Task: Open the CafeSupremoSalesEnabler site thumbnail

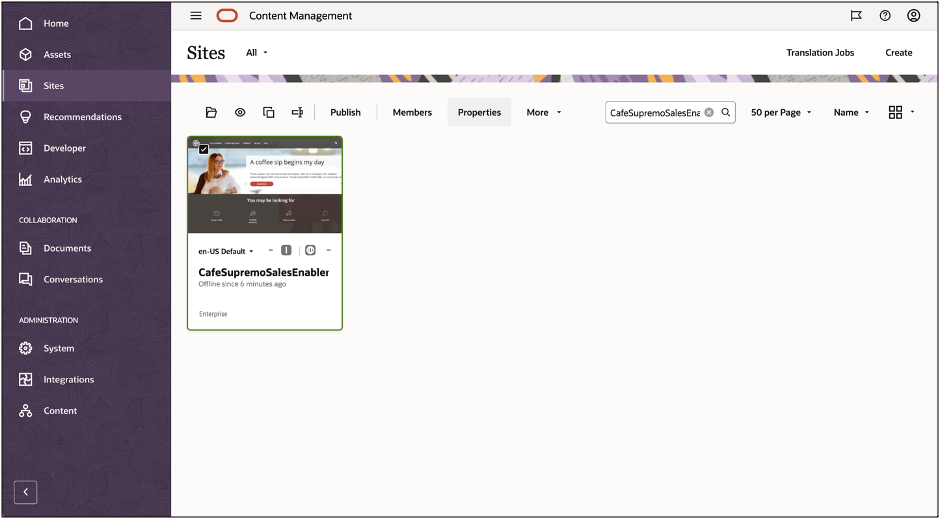Action: [265, 185]
